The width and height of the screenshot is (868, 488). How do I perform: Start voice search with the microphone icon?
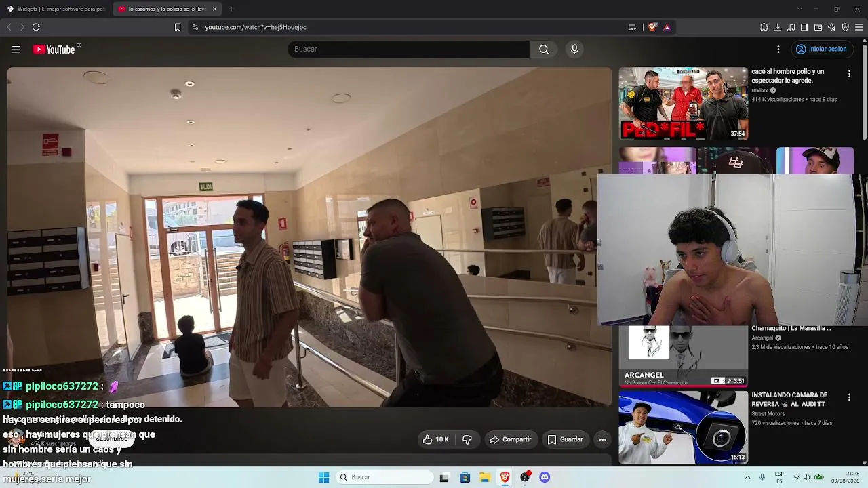pos(574,49)
